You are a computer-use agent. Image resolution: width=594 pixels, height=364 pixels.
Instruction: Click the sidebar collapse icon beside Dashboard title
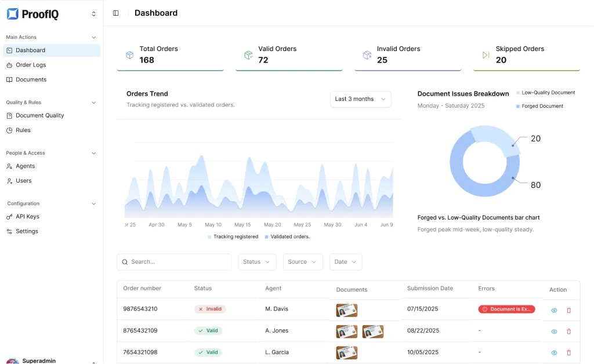click(115, 13)
